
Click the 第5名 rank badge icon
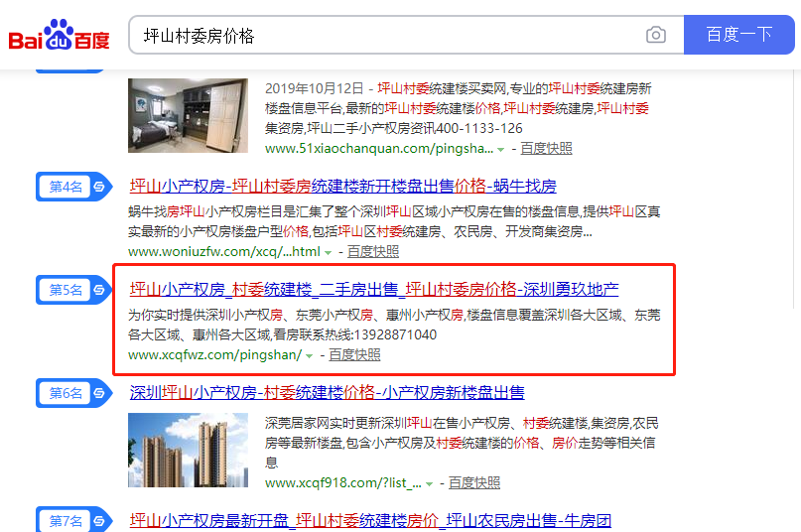point(73,290)
